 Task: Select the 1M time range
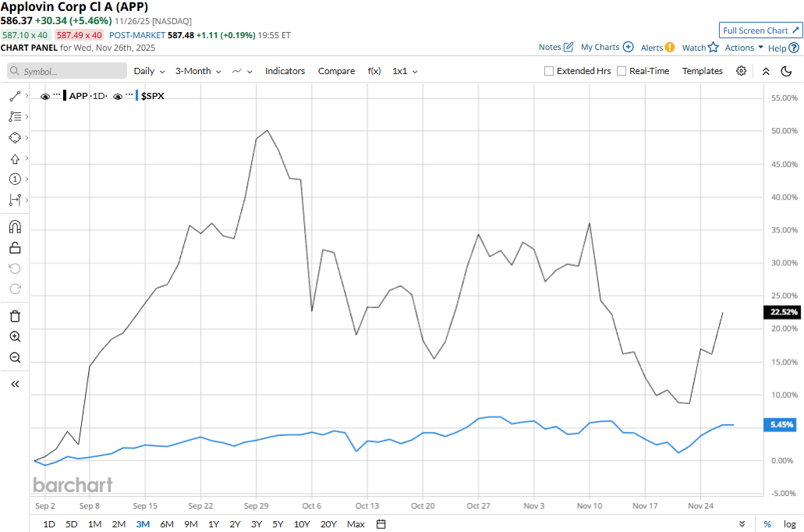pos(94,523)
